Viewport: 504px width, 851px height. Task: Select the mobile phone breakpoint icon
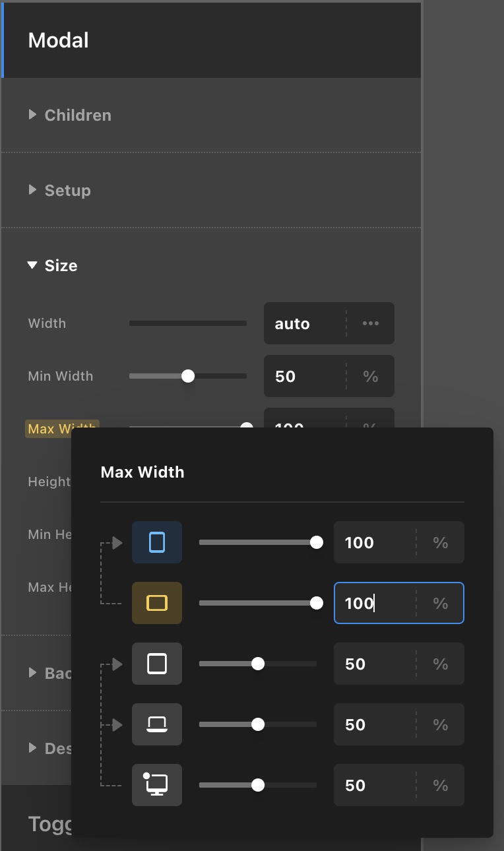tap(157, 542)
